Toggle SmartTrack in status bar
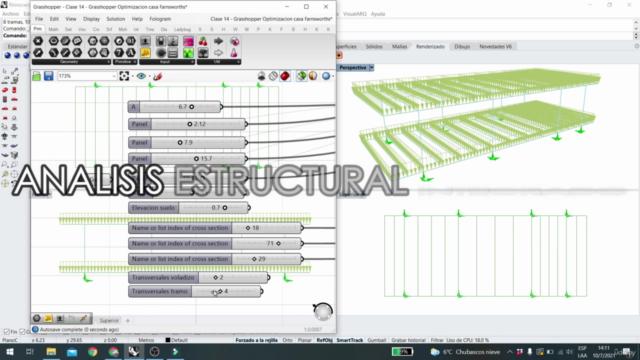The image size is (640, 360). pos(349,340)
